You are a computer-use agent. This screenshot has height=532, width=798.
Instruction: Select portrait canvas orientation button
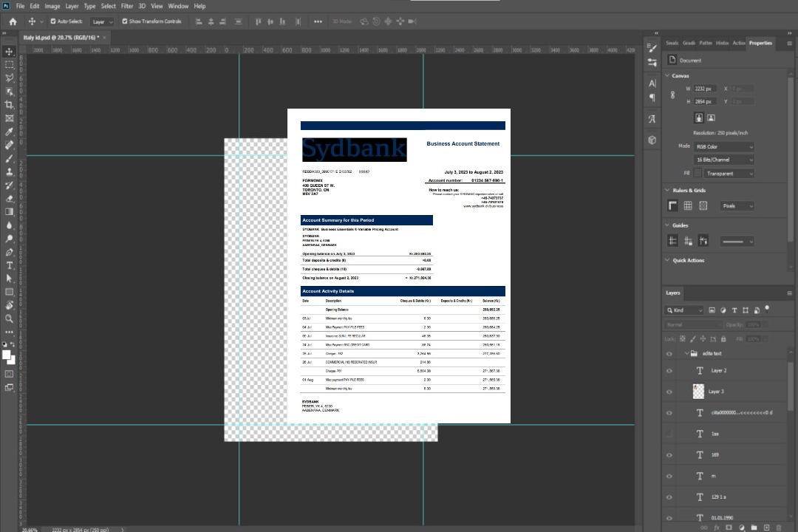click(699, 117)
